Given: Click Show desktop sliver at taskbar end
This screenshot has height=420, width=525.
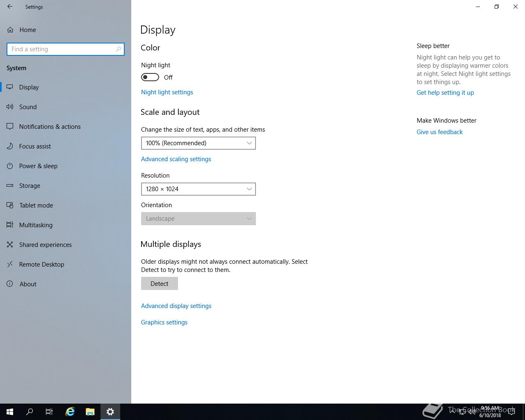Looking at the screenshot, I should pyautogui.click(x=524, y=412).
